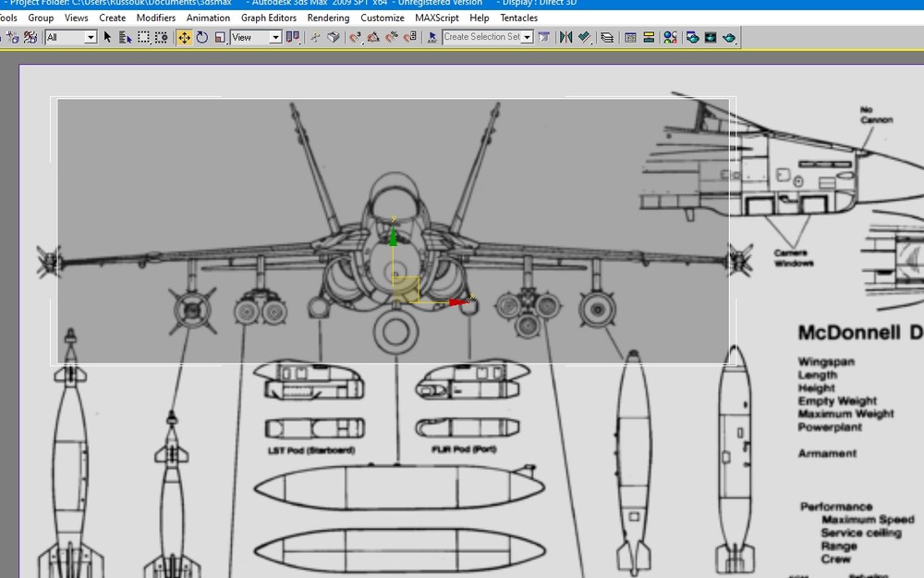Open the Create menu
This screenshot has height=578, width=924.
tap(112, 18)
